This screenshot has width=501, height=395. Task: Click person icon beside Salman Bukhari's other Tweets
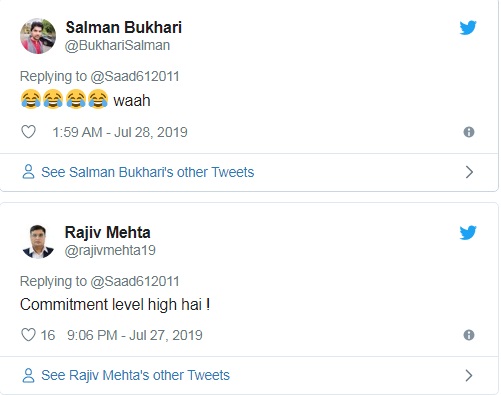click(28, 172)
